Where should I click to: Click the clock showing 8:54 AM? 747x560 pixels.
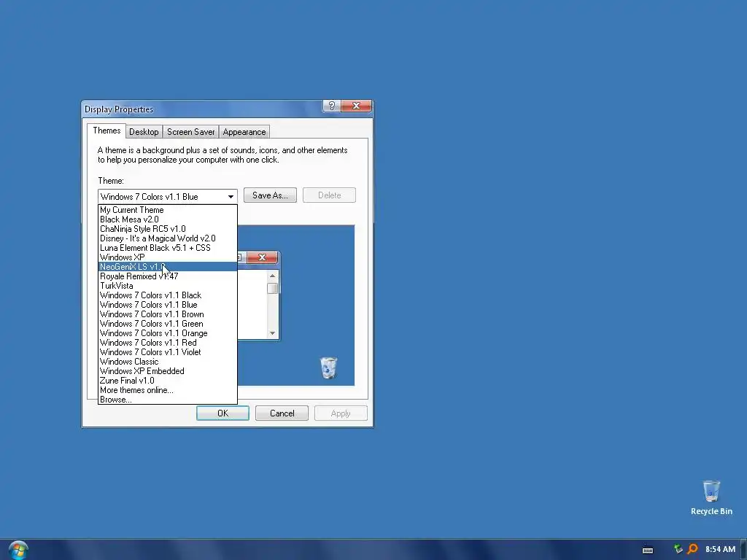(720, 549)
